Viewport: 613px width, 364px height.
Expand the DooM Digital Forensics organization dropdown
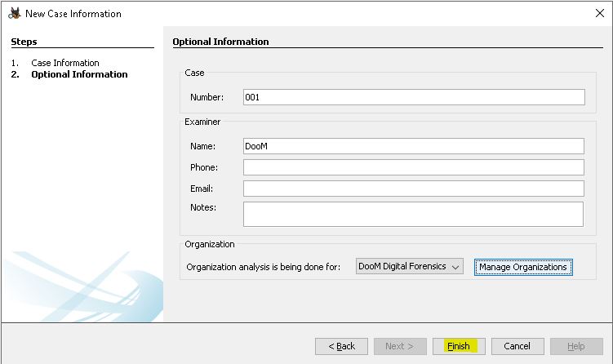410,267
